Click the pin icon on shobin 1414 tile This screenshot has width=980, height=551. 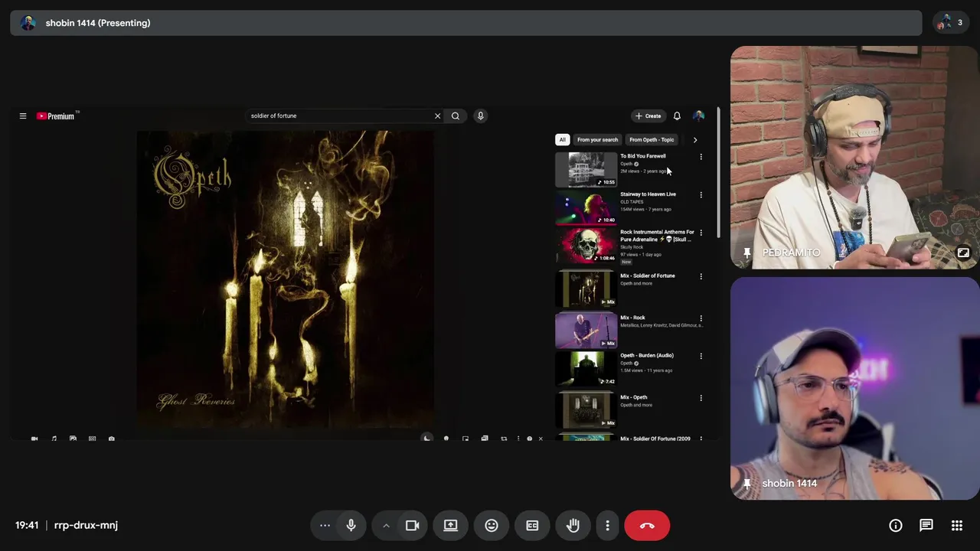(747, 484)
